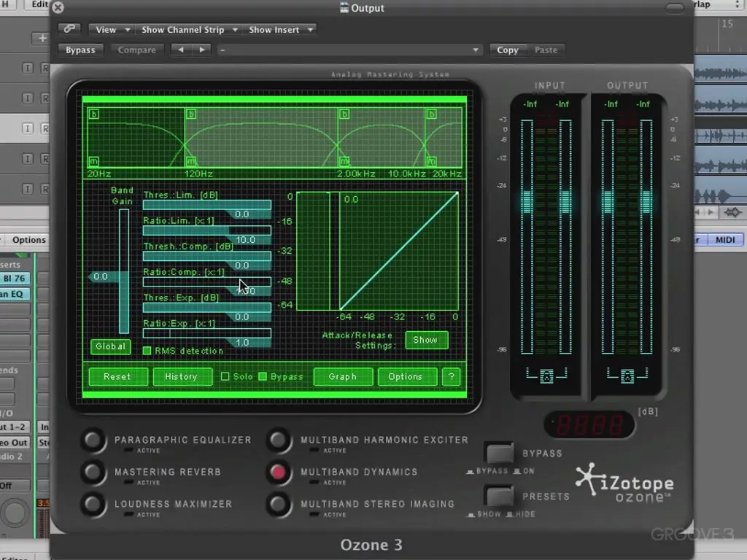
Task: Copy the plugin settings with Copy button
Action: click(508, 50)
